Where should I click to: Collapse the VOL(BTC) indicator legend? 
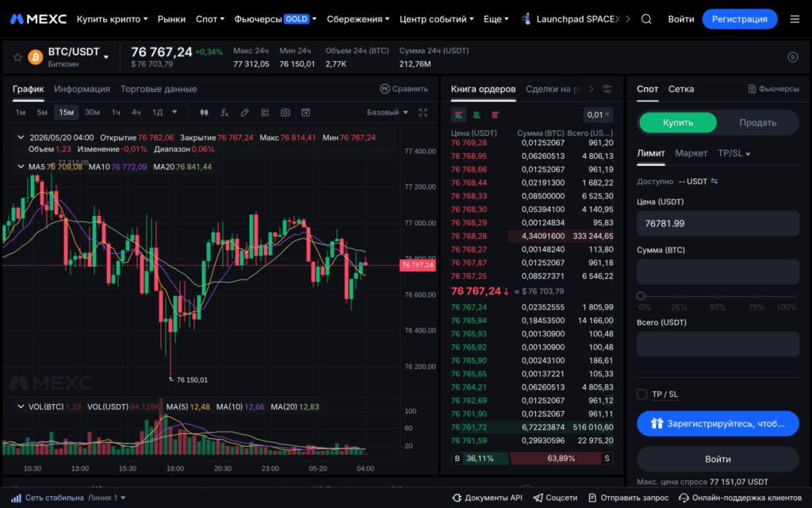tap(21, 406)
